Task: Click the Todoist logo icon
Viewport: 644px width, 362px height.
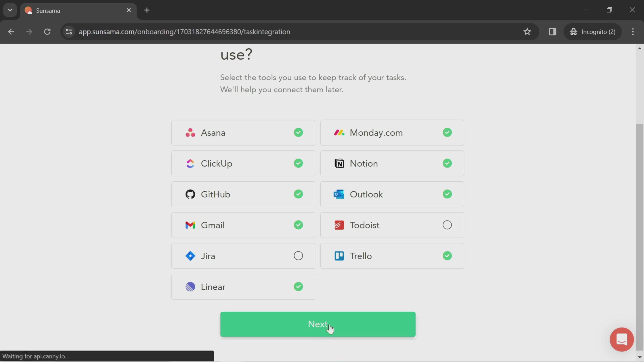Action: pos(339,225)
